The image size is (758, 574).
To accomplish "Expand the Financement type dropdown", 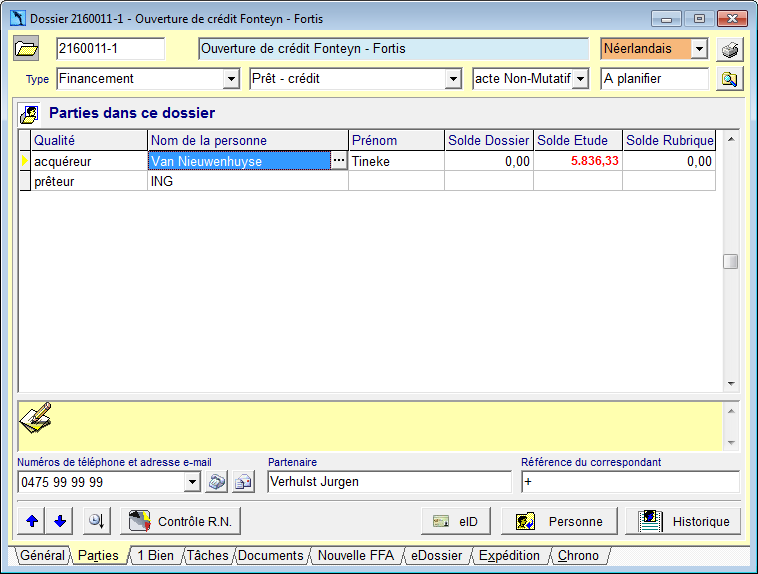I will [x=232, y=79].
